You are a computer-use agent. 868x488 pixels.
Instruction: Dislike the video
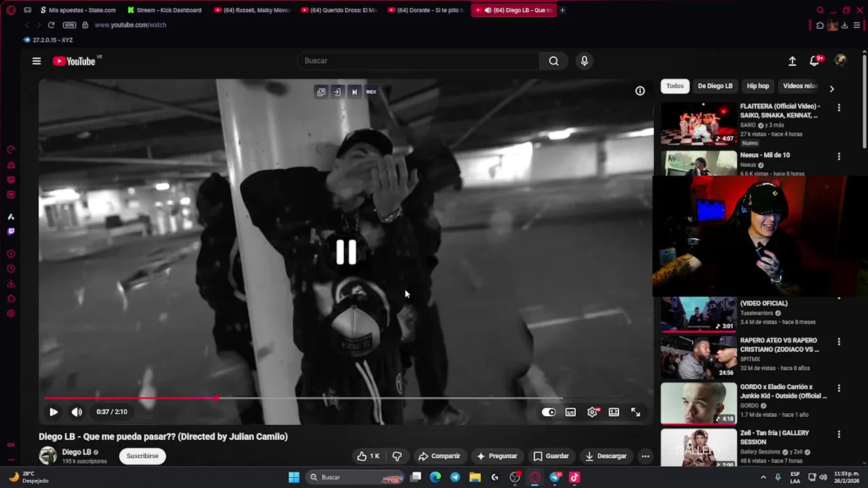(x=397, y=456)
